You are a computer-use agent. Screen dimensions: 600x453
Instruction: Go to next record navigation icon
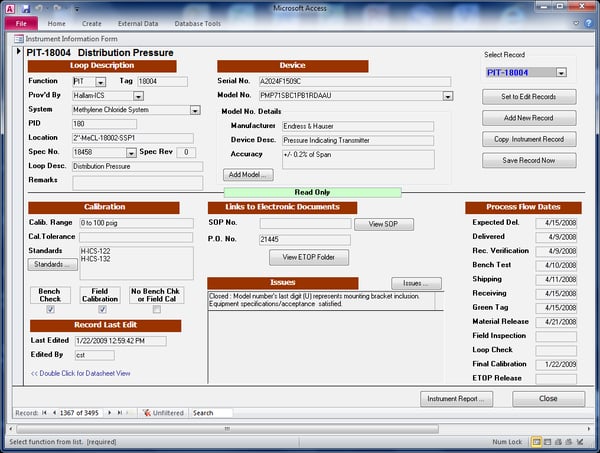pyautogui.click(x=110, y=412)
